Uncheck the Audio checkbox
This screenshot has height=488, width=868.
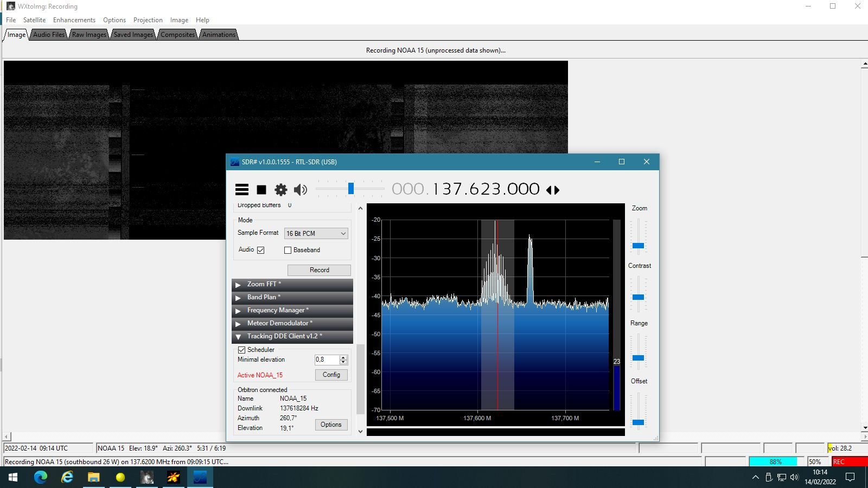click(x=261, y=250)
